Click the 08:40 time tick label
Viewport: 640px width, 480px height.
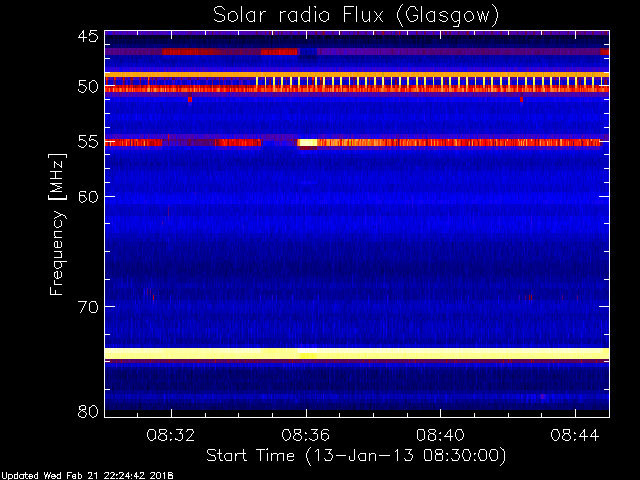(x=440, y=435)
